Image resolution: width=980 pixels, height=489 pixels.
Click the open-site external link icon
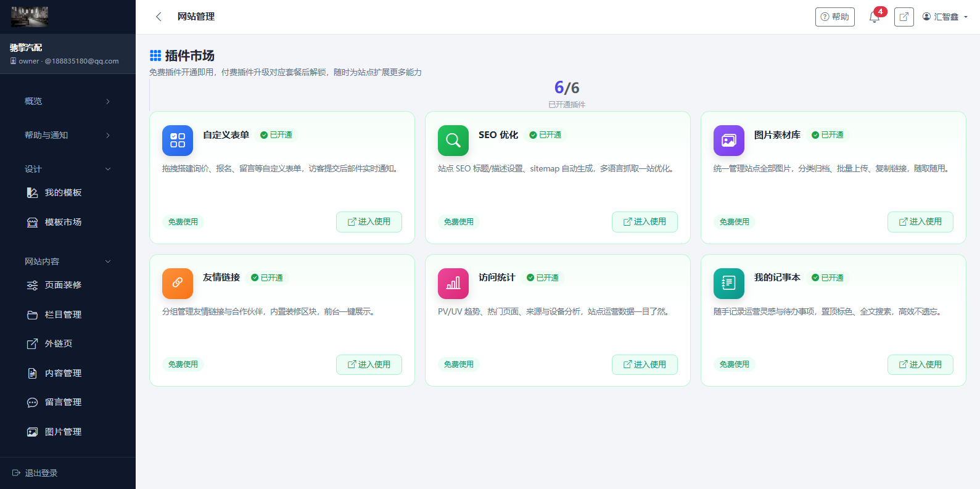[x=904, y=17]
